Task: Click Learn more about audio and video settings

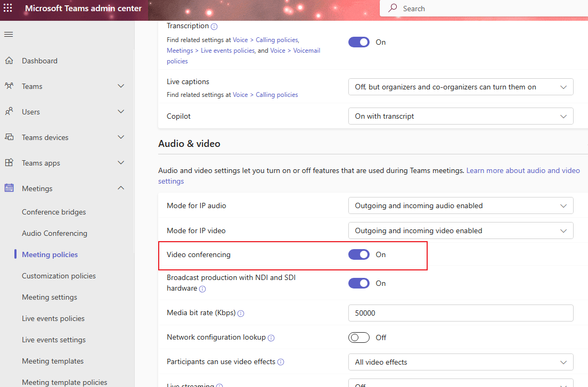Action: tap(523, 170)
